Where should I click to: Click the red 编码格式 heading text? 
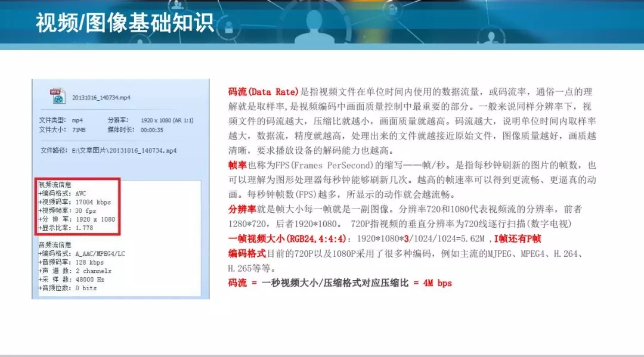pyautogui.click(x=247, y=253)
